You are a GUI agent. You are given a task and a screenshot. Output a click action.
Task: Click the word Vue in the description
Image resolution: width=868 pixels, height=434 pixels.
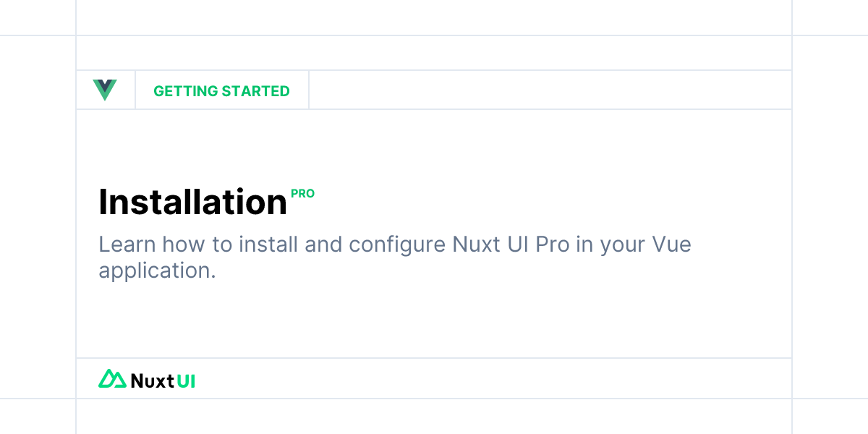pyautogui.click(x=672, y=244)
